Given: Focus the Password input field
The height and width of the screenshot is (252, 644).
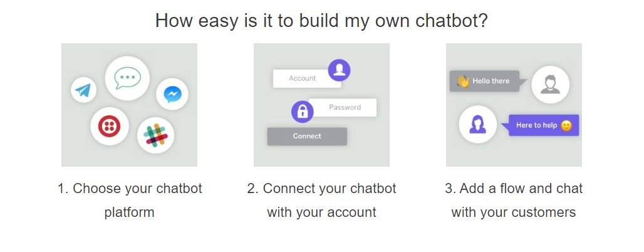Looking at the screenshot, I should pyautogui.click(x=343, y=107).
